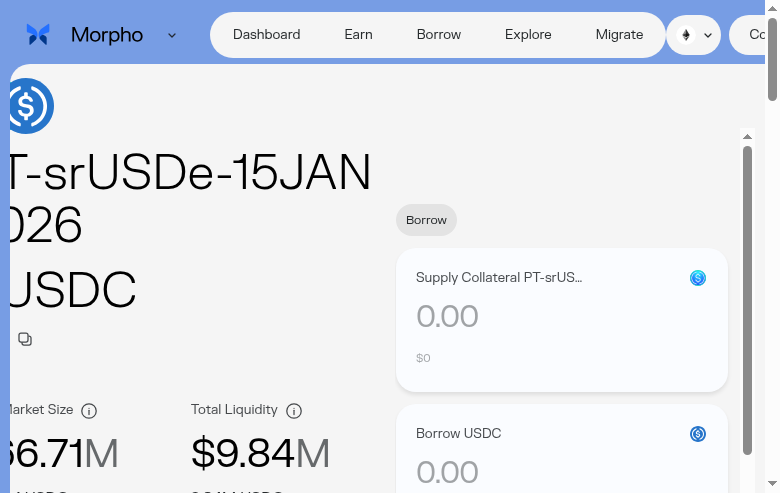Click the Morpho butterfly logo
The image size is (780, 493).
38,35
